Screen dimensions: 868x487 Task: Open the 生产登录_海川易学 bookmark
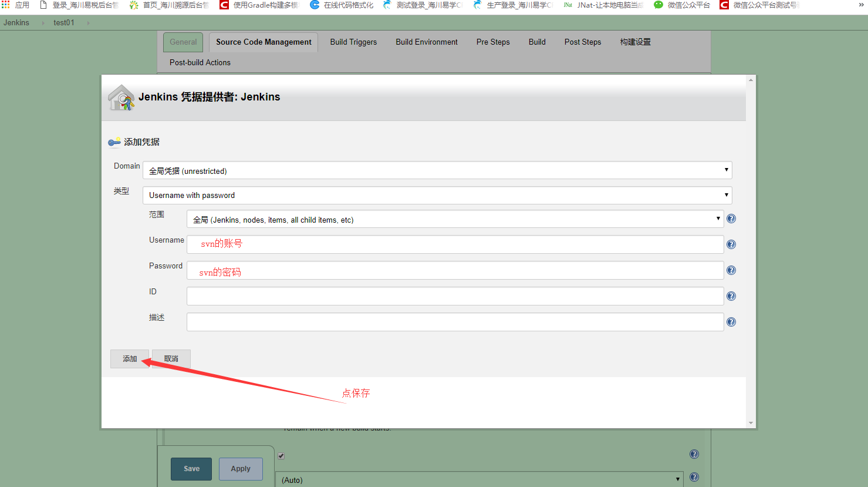click(513, 5)
